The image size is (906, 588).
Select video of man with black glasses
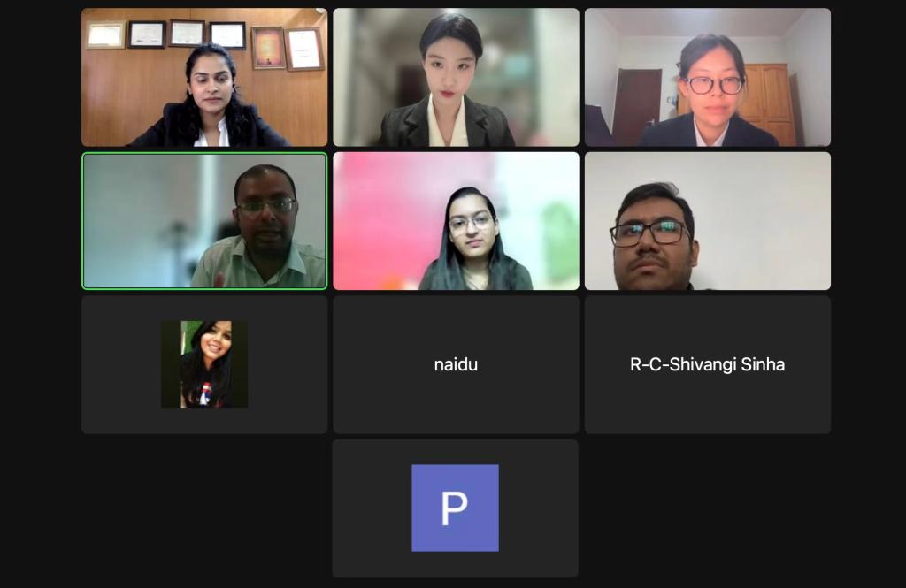click(x=708, y=221)
